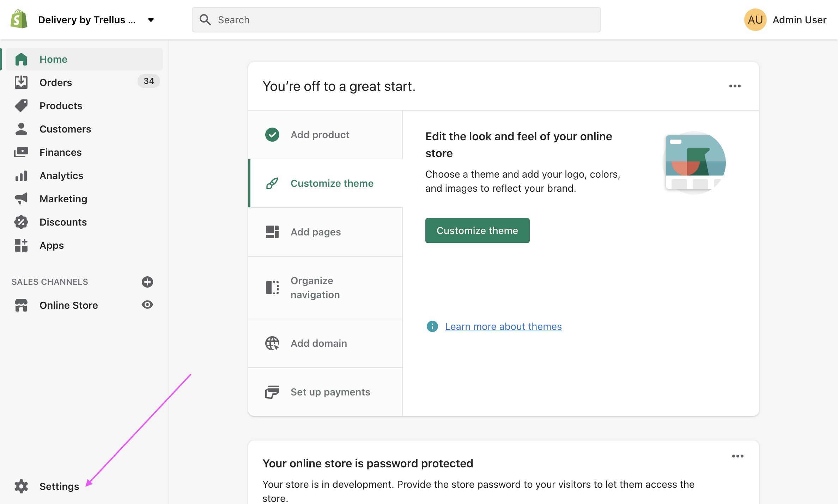Click the info icon beside themes link
838x504 pixels.
click(432, 326)
